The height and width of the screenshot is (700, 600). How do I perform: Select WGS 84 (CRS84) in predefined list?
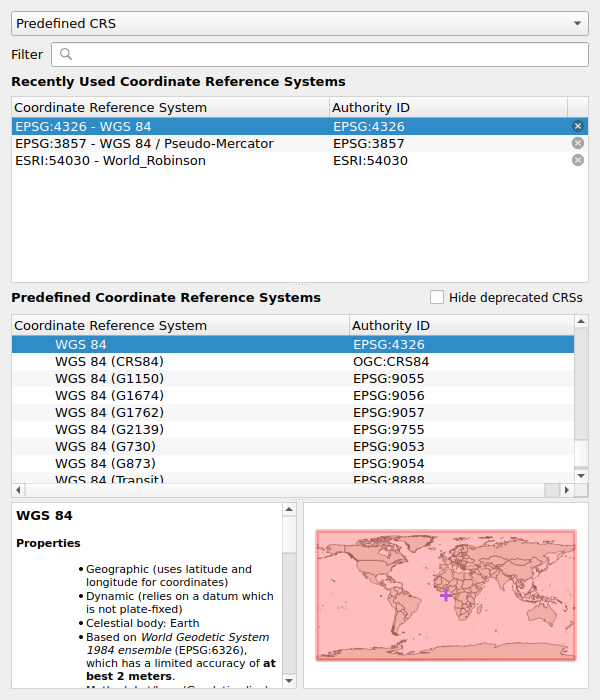click(109, 361)
